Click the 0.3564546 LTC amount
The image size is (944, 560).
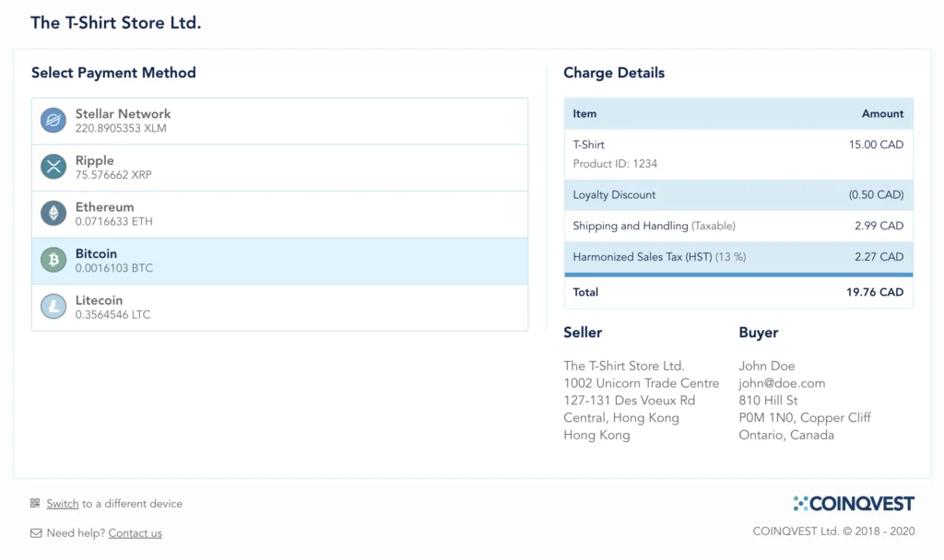[112, 315]
